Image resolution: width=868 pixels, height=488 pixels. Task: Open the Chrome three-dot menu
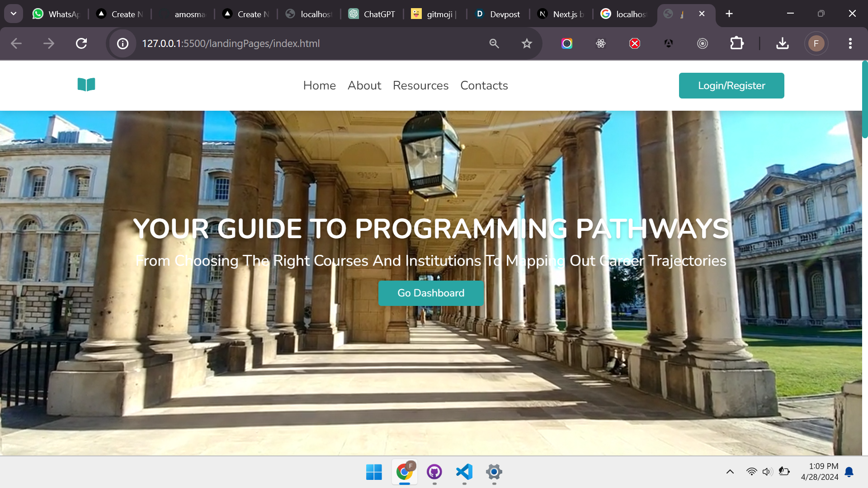coord(850,43)
